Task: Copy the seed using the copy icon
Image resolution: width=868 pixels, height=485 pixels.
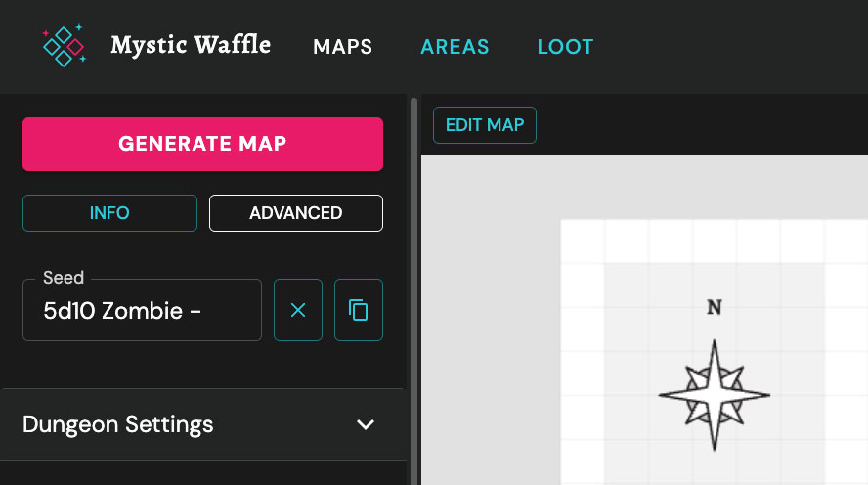Action: pyautogui.click(x=359, y=310)
